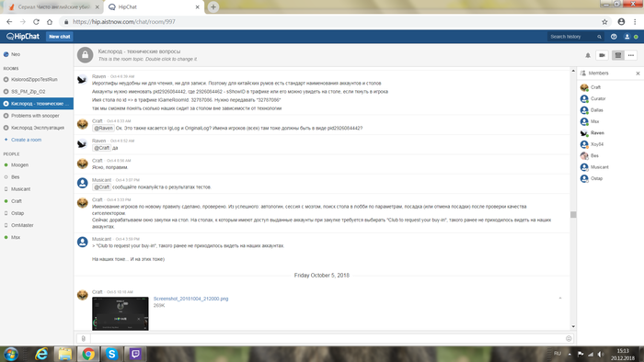Click the message input box
The image size is (644, 362).
pyautogui.click(x=327, y=339)
